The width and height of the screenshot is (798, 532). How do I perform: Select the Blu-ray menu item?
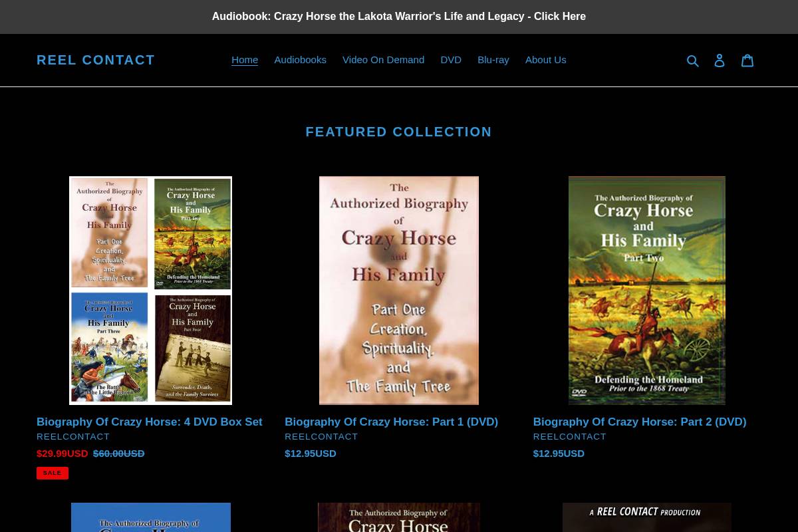point(493,60)
